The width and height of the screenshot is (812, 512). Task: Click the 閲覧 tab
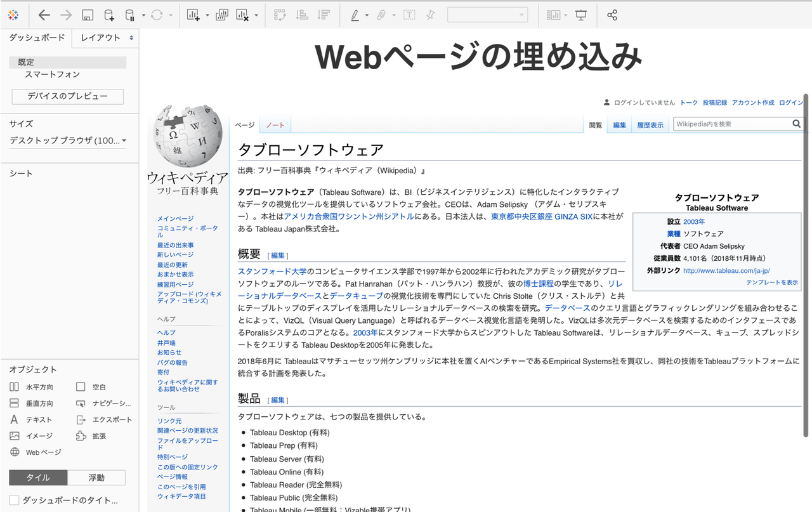[x=596, y=125]
